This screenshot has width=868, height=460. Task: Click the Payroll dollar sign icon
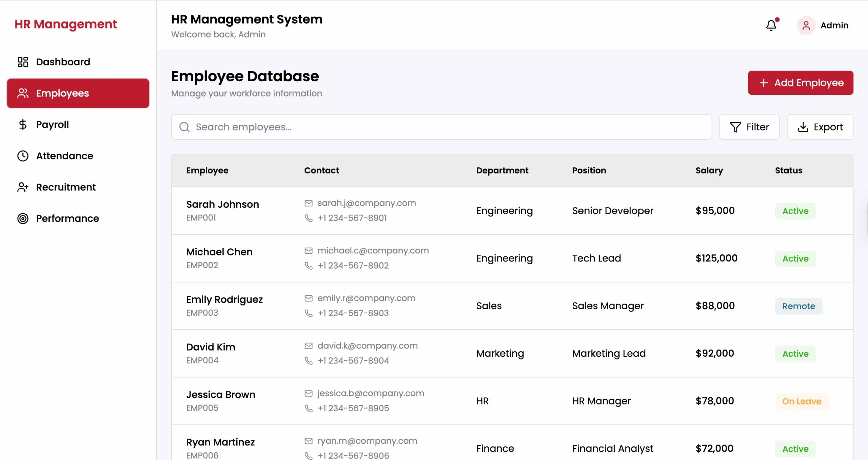coord(23,125)
